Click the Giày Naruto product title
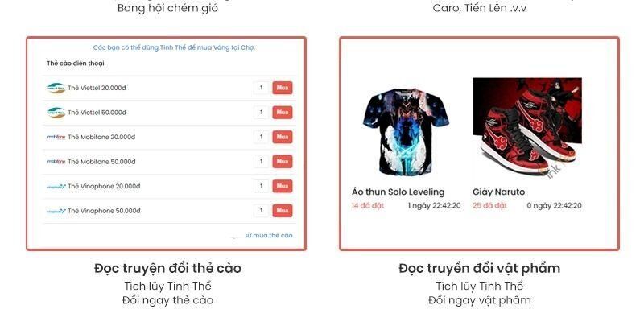The height and width of the screenshot is (334, 644). coord(498,192)
